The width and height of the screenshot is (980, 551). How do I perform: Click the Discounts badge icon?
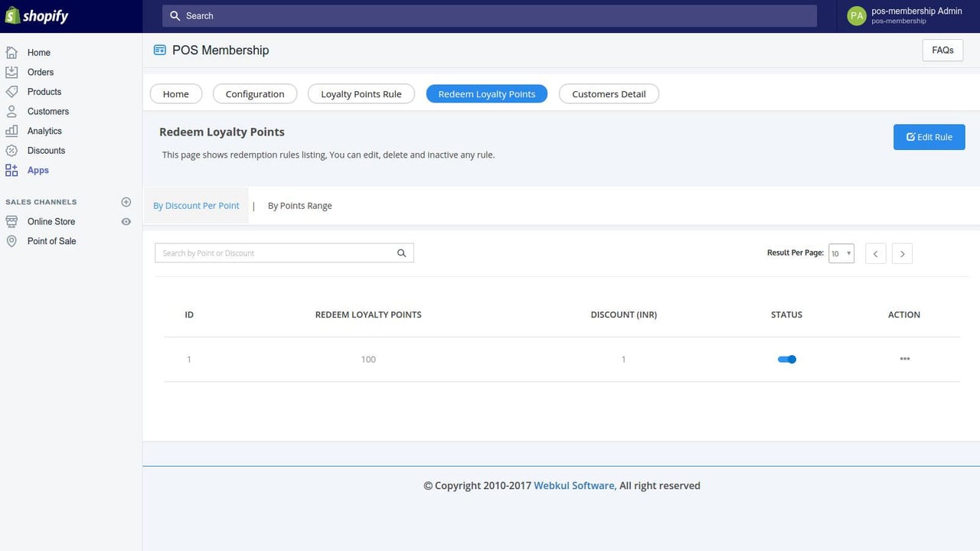[11, 151]
